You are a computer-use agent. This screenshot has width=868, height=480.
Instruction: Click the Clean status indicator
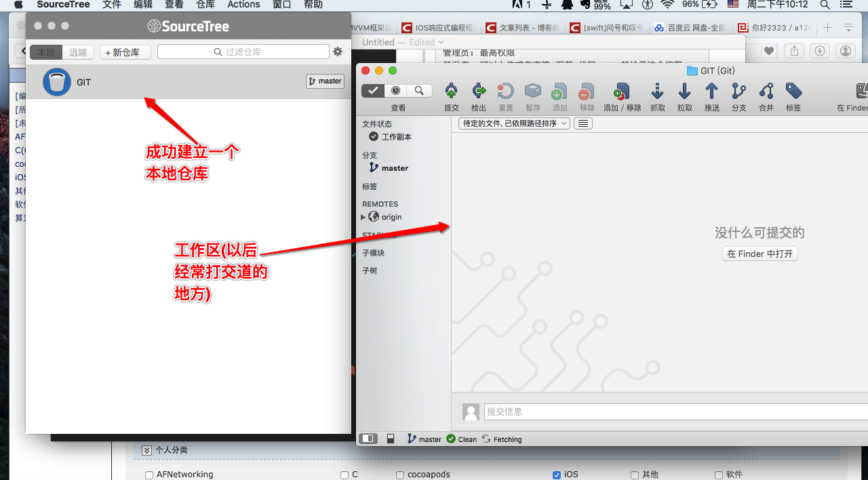pos(462,439)
